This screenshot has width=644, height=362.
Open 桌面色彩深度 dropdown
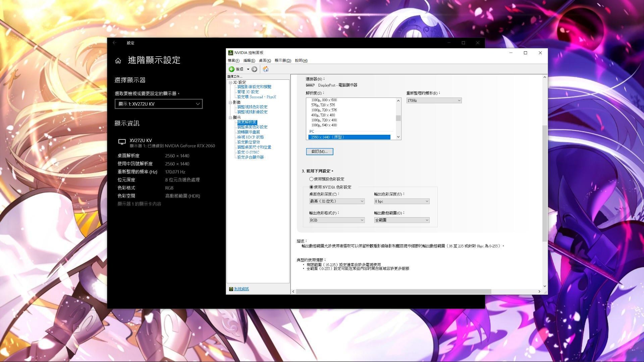coord(336,201)
